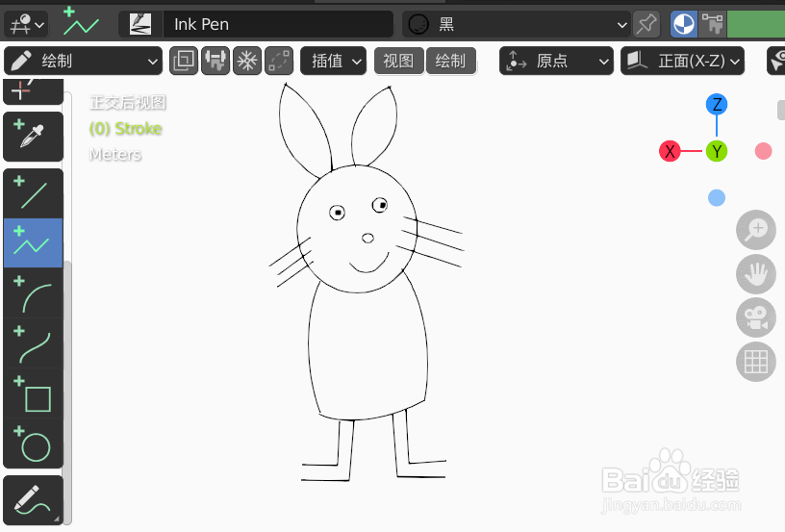Toggle the select-mask overlay button

tap(184, 61)
